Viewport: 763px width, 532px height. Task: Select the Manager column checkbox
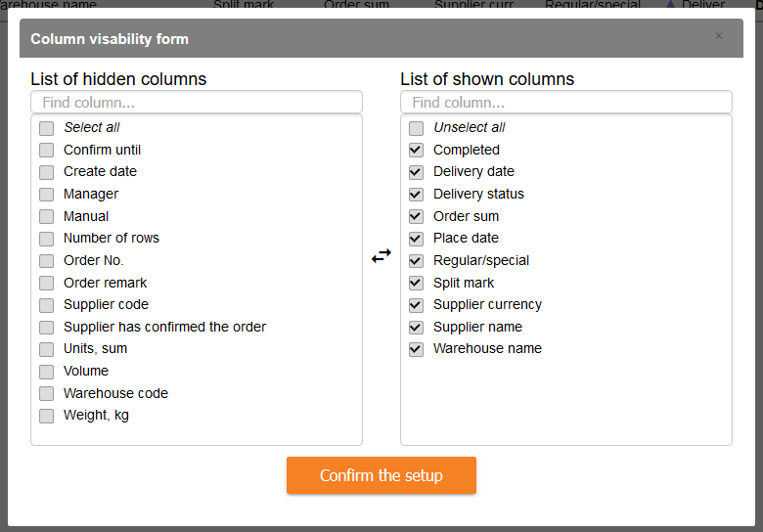pos(47,195)
